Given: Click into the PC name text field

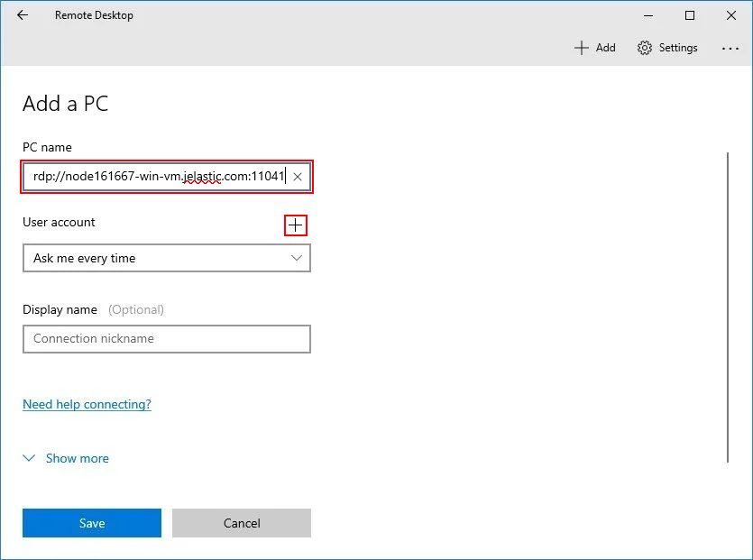Looking at the screenshot, I should click(x=167, y=177).
